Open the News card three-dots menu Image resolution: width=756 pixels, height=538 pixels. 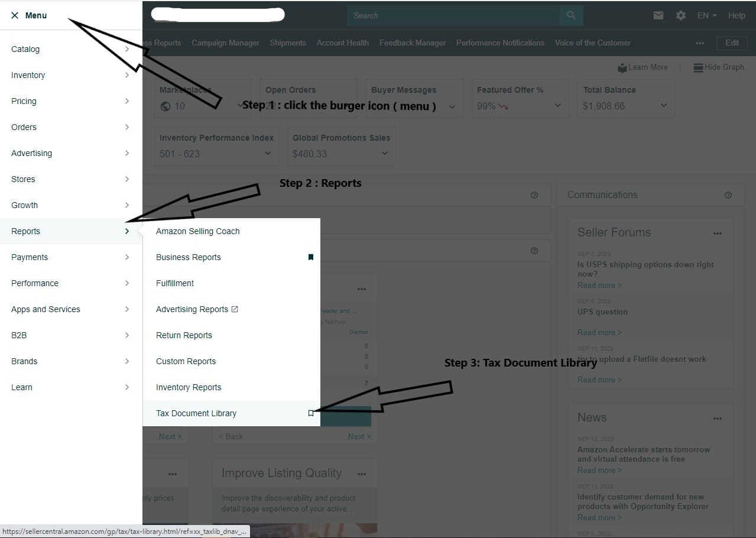coord(718,419)
